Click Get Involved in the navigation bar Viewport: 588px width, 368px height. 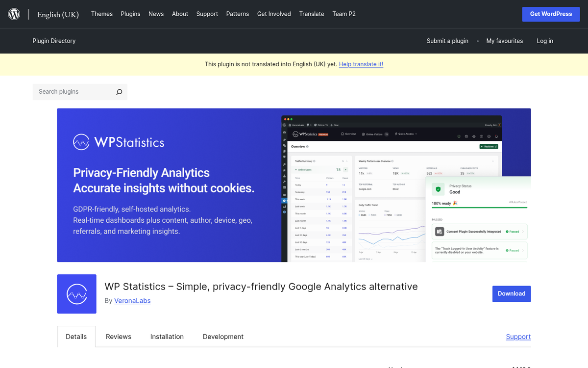(x=274, y=14)
